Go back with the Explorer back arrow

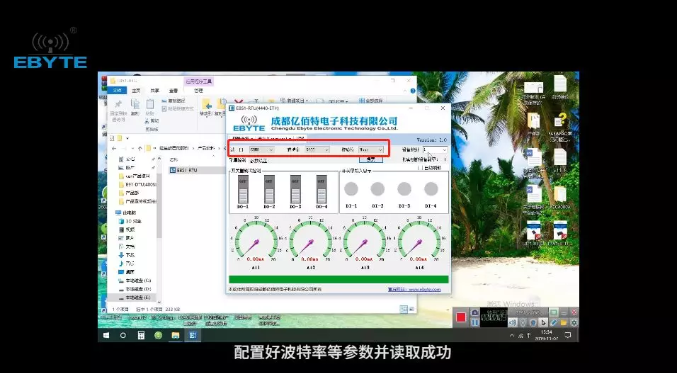point(114,148)
